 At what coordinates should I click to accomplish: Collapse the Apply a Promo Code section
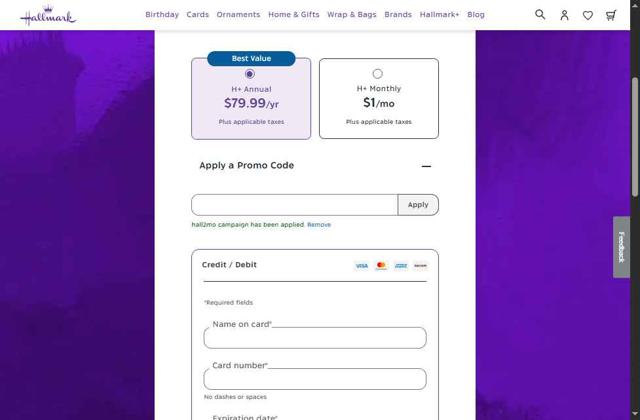426,166
